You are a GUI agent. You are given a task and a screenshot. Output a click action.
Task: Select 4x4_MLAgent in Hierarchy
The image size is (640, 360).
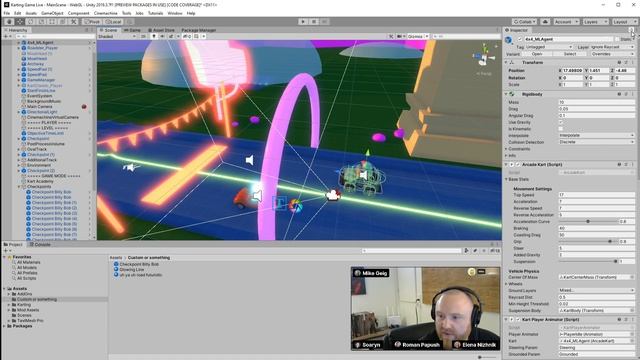[x=40, y=42]
